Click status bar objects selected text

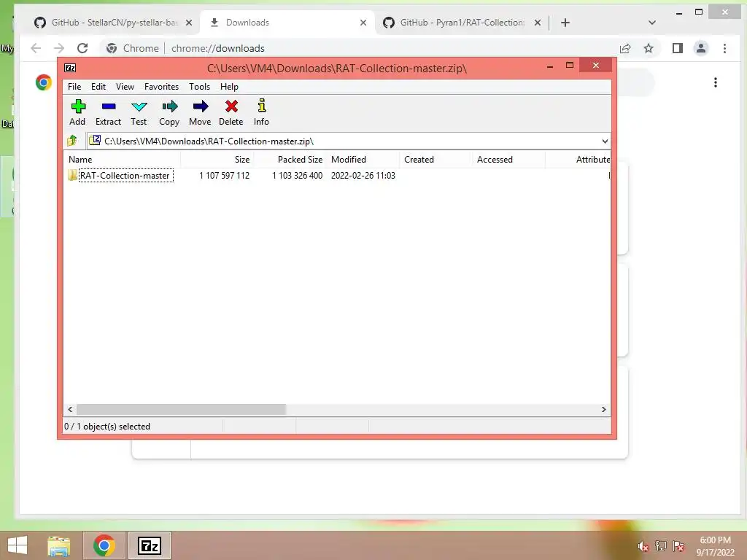[x=107, y=426]
